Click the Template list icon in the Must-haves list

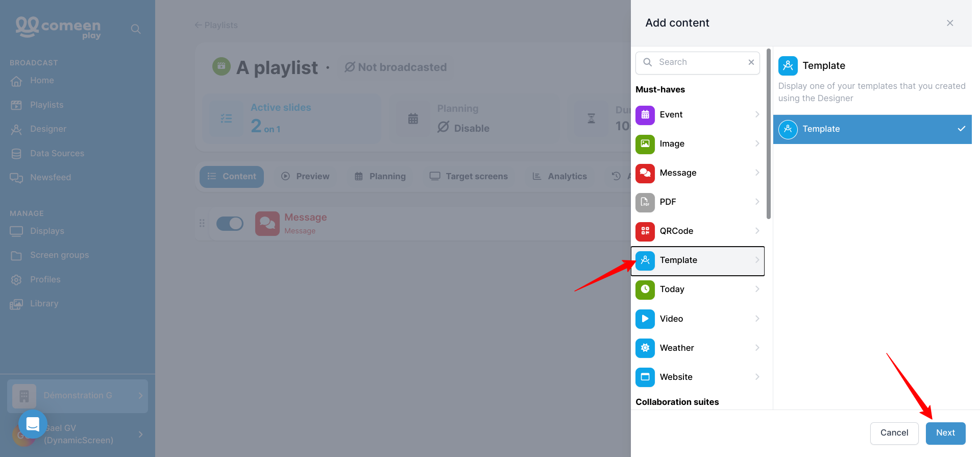coord(645,260)
